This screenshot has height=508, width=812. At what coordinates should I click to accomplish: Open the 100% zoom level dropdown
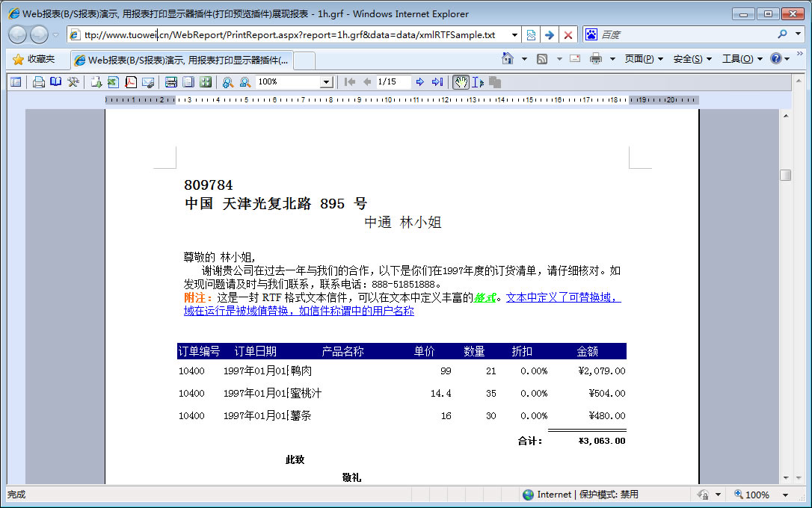pos(325,82)
